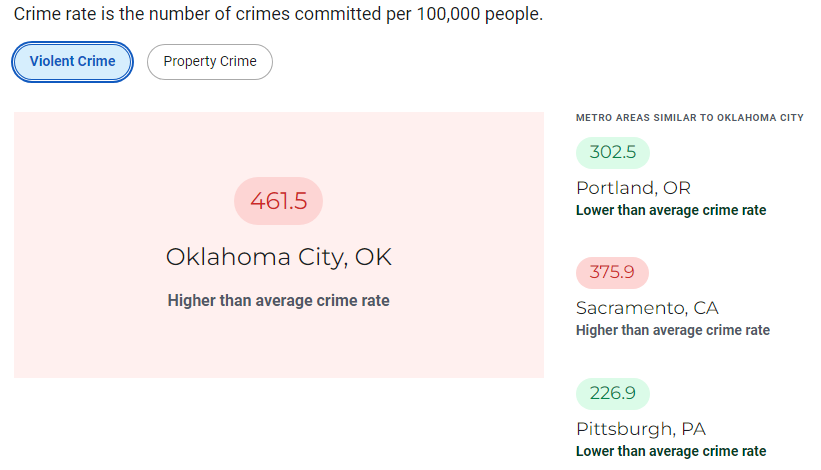Click 'Lower than average crime rate' under Pittsburgh

[671, 451]
